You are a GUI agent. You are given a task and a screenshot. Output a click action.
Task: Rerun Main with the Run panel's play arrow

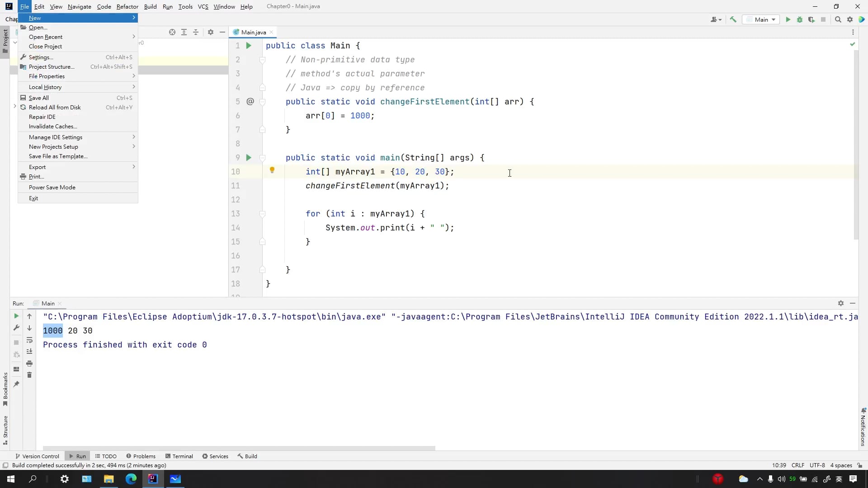pyautogui.click(x=16, y=316)
